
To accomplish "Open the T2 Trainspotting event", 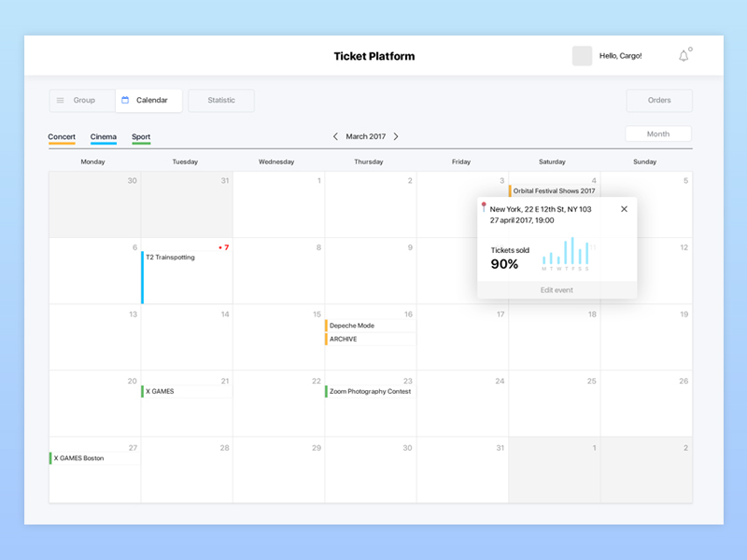I will (x=170, y=258).
